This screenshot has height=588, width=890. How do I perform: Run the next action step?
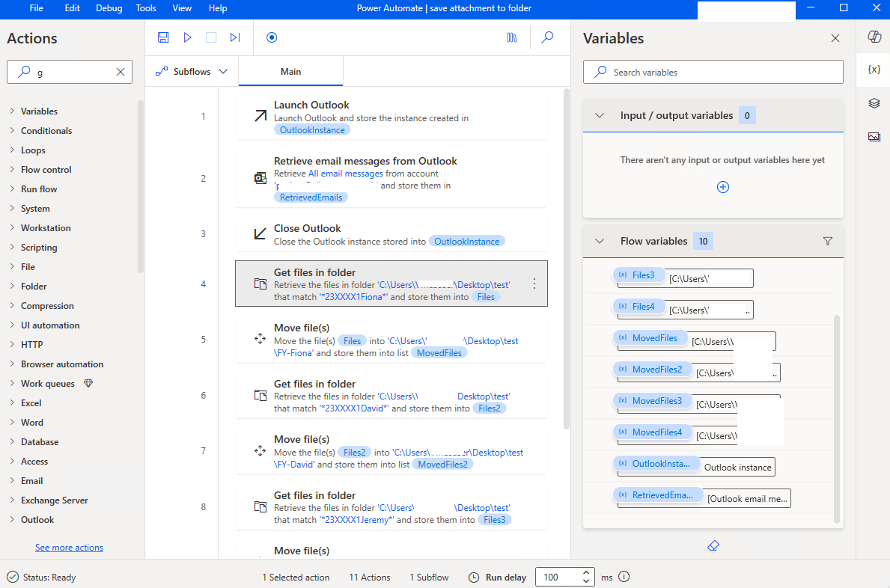(x=235, y=37)
